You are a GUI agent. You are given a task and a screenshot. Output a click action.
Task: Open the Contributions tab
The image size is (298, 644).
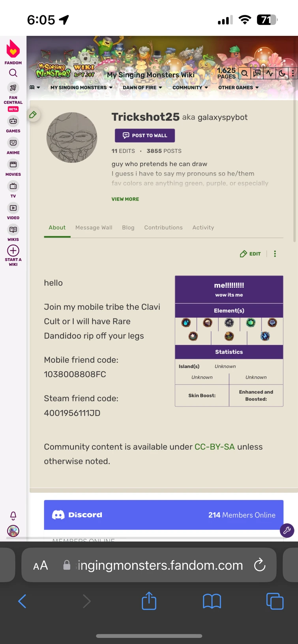[163, 227]
